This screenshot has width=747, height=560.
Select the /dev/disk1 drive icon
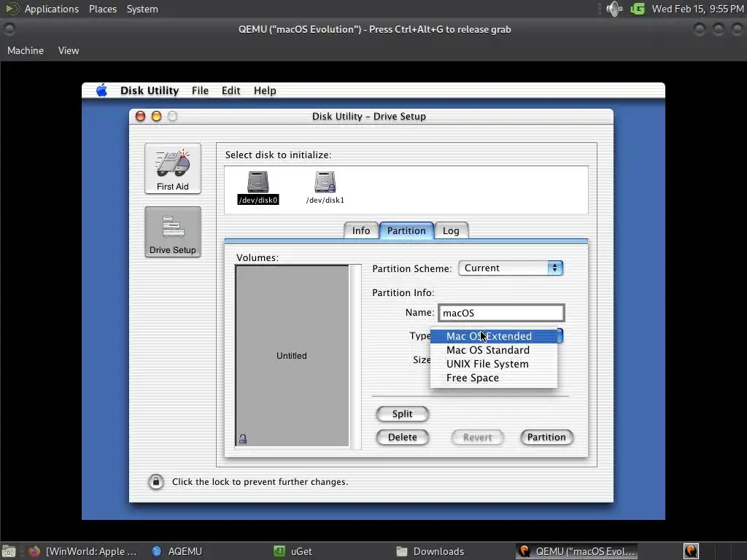[325, 188]
